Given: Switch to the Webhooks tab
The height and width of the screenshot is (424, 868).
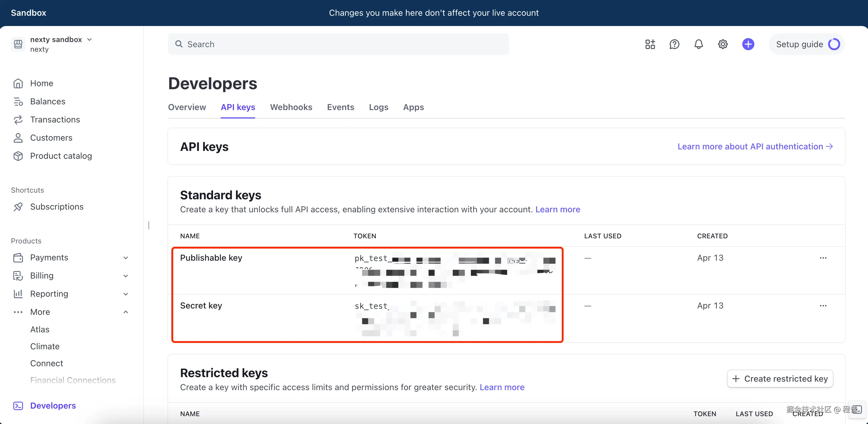Looking at the screenshot, I should point(291,107).
